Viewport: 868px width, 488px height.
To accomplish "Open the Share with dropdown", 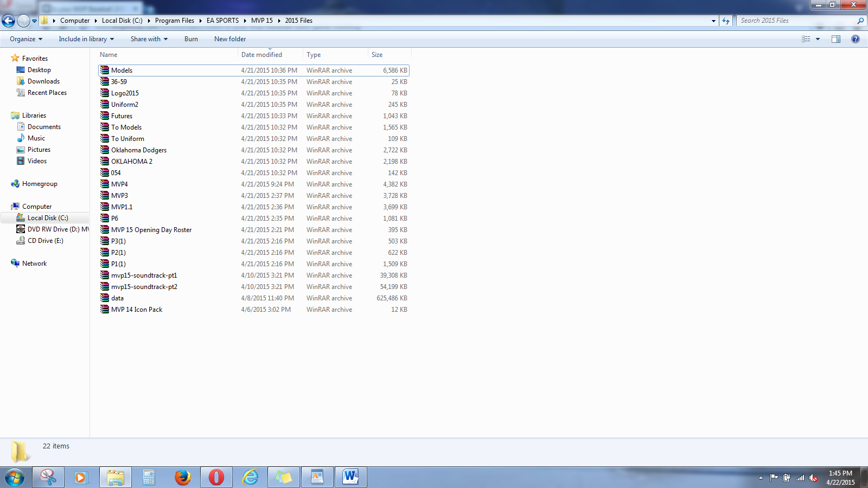I will point(149,39).
